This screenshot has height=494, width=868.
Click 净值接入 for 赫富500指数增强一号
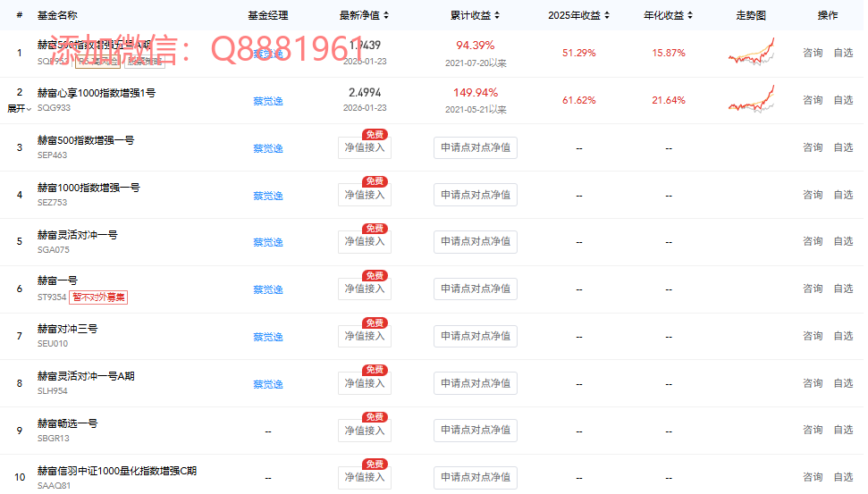click(x=365, y=148)
